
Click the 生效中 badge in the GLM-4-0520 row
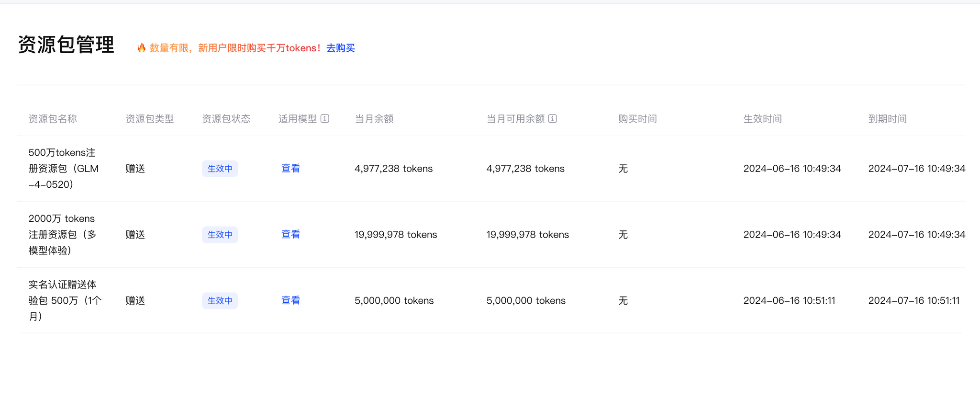(220, 169)
